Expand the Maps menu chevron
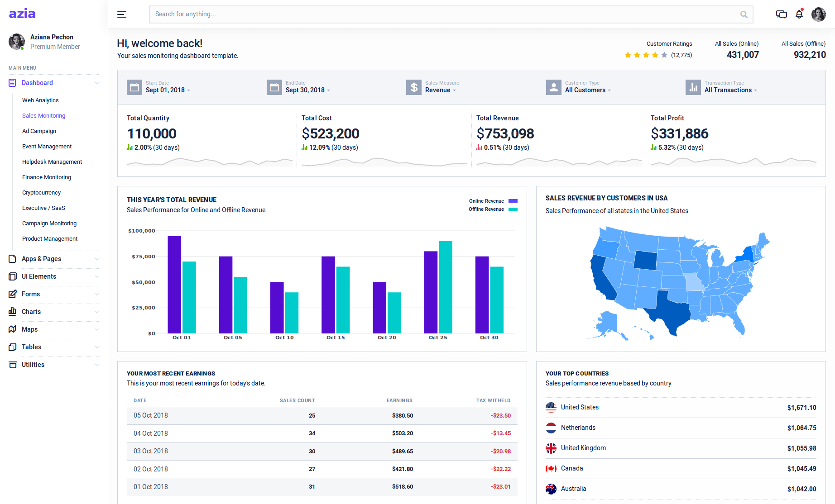This screenshot has width=835, height=504. [97, 329]
